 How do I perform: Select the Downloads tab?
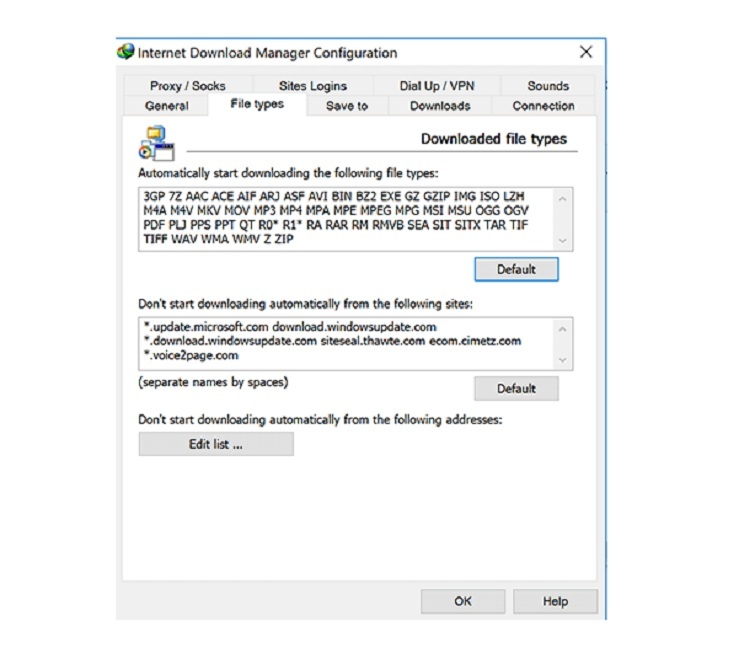440,106
